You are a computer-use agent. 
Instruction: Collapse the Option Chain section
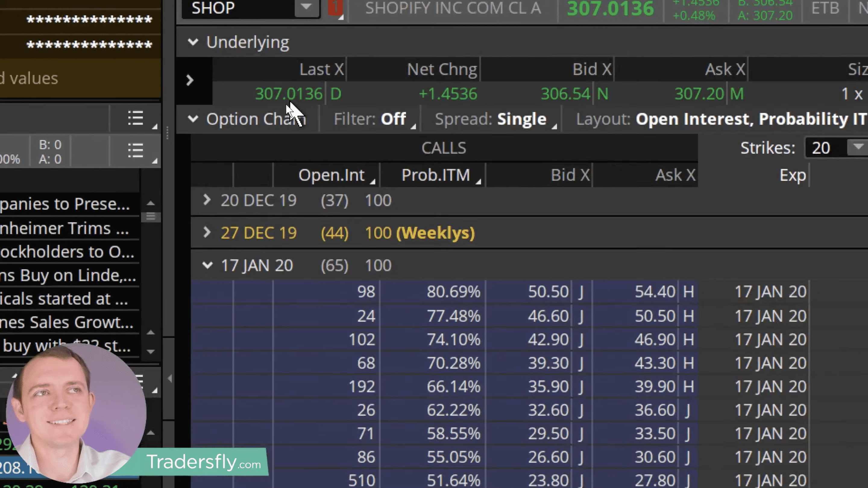[x=193, y=119]
